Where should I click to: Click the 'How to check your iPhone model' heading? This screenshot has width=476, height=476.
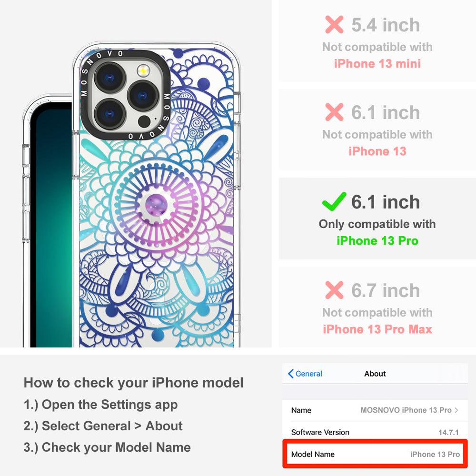[134, 383]
